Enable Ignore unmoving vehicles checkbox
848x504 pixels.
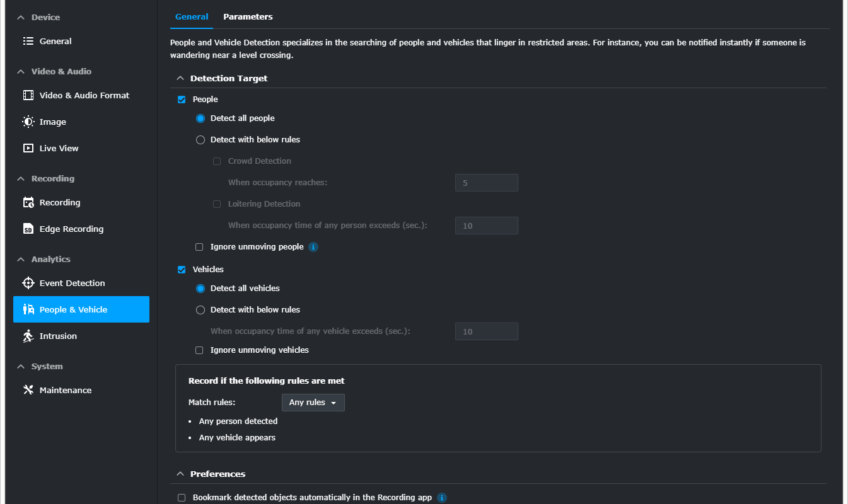pos(199,350)
